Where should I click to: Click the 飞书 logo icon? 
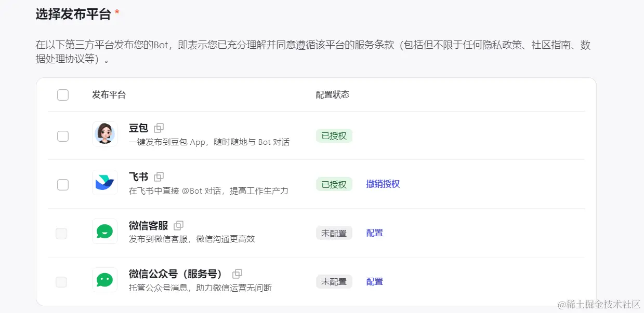(104, 183)
